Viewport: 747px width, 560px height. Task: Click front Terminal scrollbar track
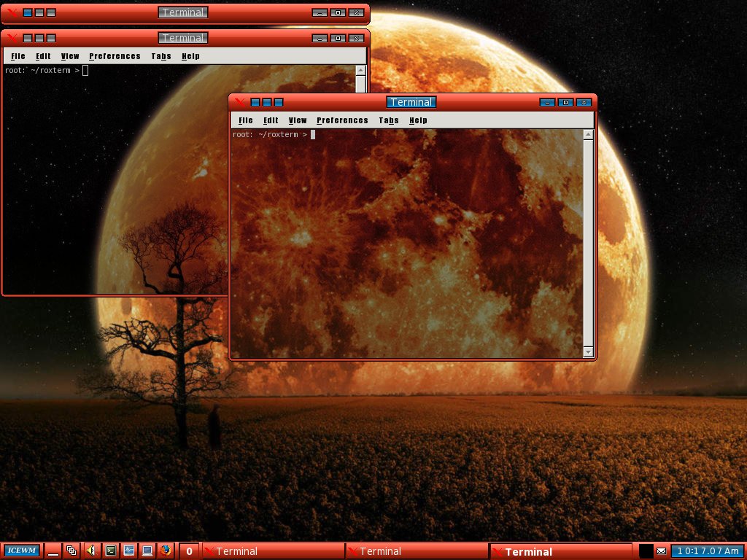[x=589, y=244]
